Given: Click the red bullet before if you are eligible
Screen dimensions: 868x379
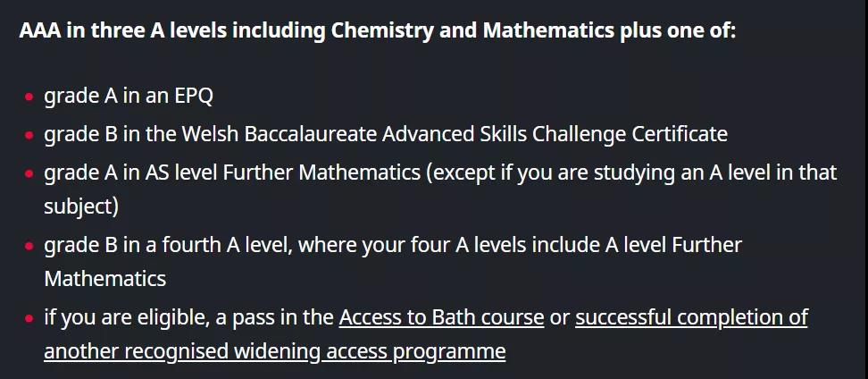Looking at the screenshot, I should pos(29,318).
